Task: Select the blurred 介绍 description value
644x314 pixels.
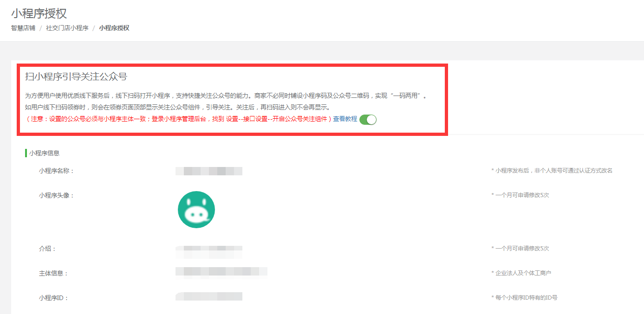Action: 209,252
